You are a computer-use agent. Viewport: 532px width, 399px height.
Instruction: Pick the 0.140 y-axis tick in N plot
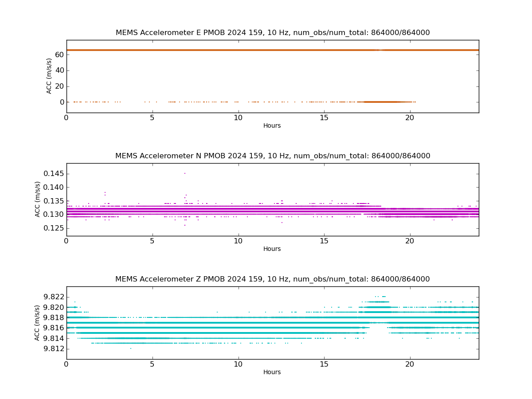tap(54, 187)
